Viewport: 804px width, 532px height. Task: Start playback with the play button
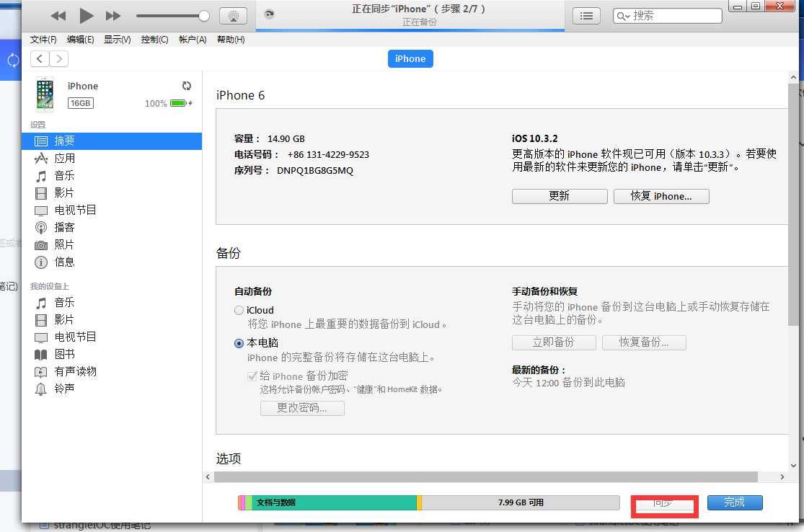click(x=86, y=16)
